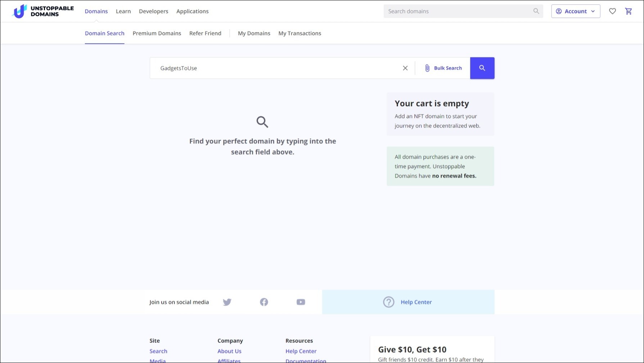
Task: Open the Twitter social link
Action: (227, 302)
